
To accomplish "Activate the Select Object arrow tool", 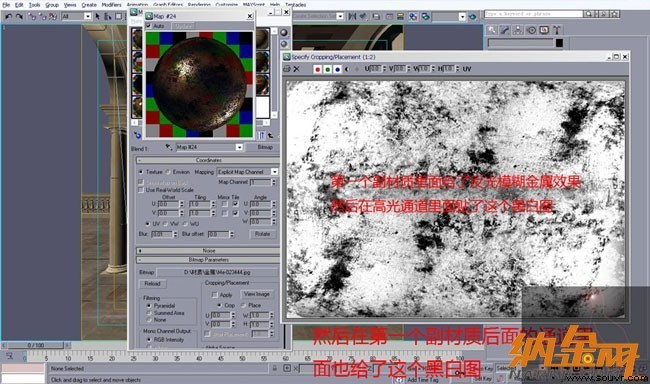I will (97, 17).
